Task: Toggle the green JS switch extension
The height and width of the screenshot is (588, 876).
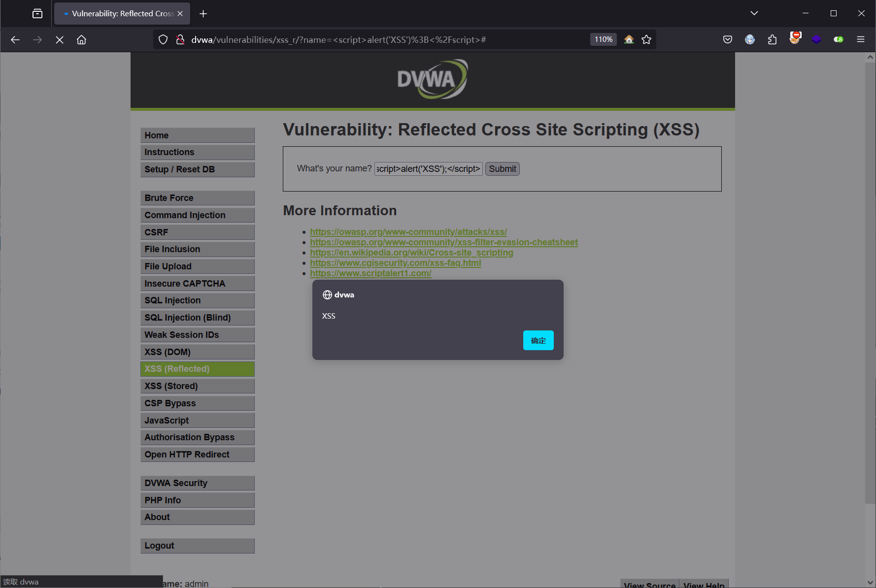Action: pos(839,39)
